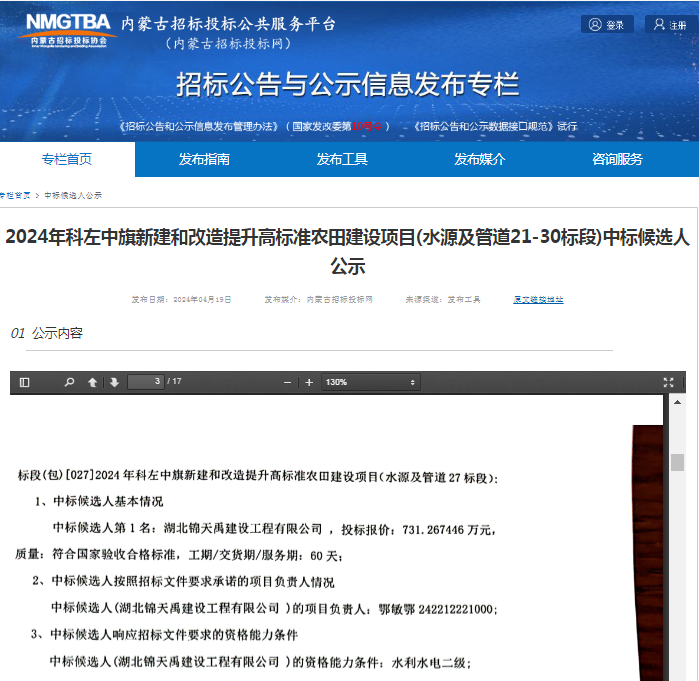699x681 pixels.
Task: Open the 专栏首页 tab
Action: click(67, 159)
